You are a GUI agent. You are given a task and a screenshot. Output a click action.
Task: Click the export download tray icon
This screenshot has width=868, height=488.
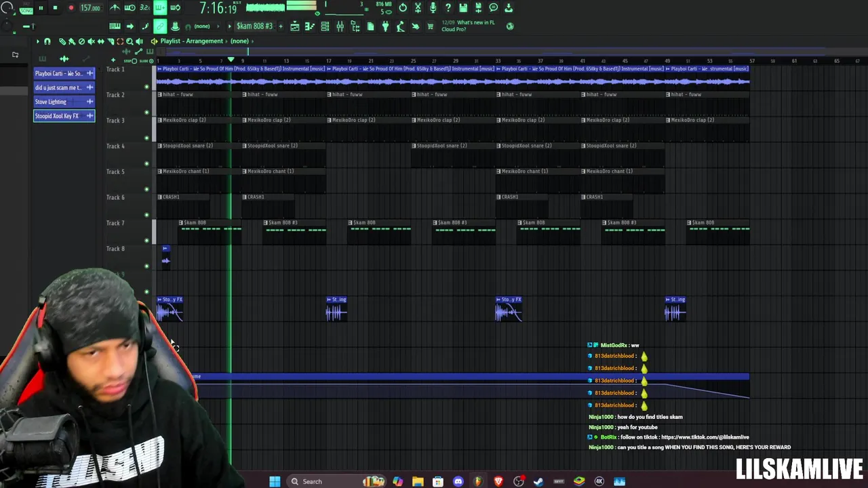(509, 7)
